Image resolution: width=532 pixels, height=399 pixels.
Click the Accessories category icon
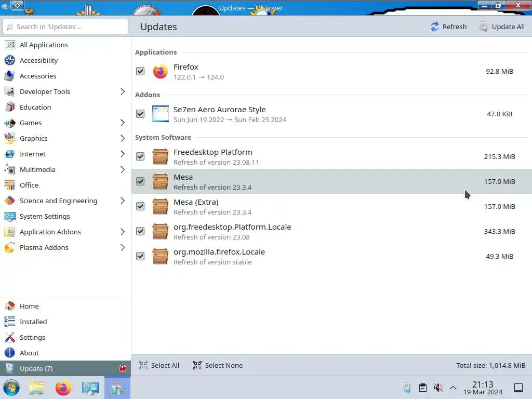click(10, 76)
